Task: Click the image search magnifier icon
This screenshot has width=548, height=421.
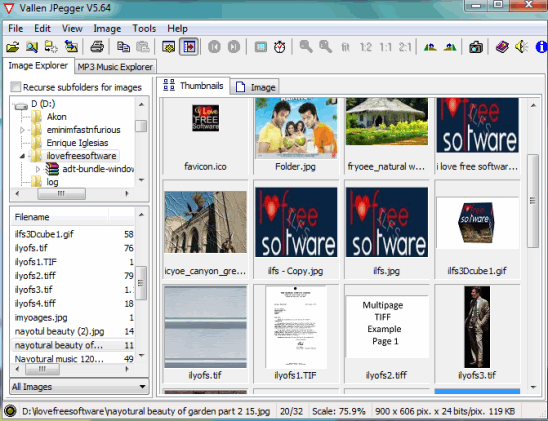Action: tap(32, 46)
